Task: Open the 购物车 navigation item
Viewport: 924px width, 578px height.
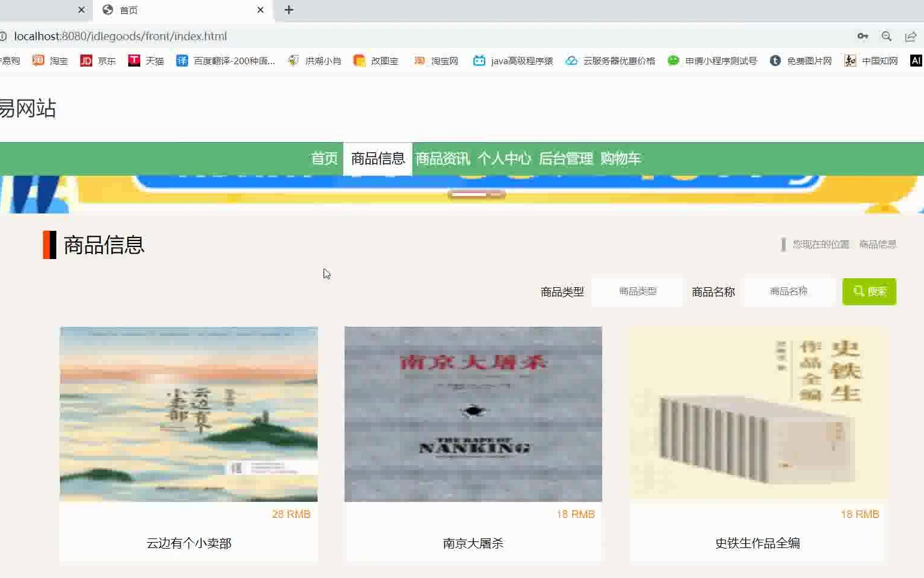Action: coord(621,159)
